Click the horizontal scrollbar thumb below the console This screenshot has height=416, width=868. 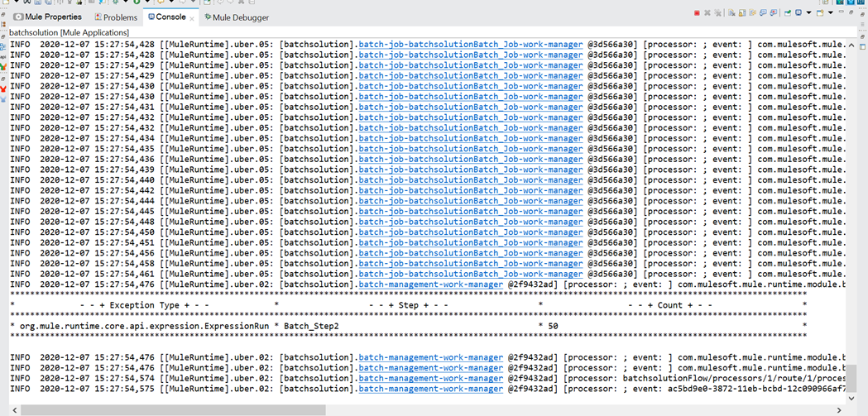point(173,410)
